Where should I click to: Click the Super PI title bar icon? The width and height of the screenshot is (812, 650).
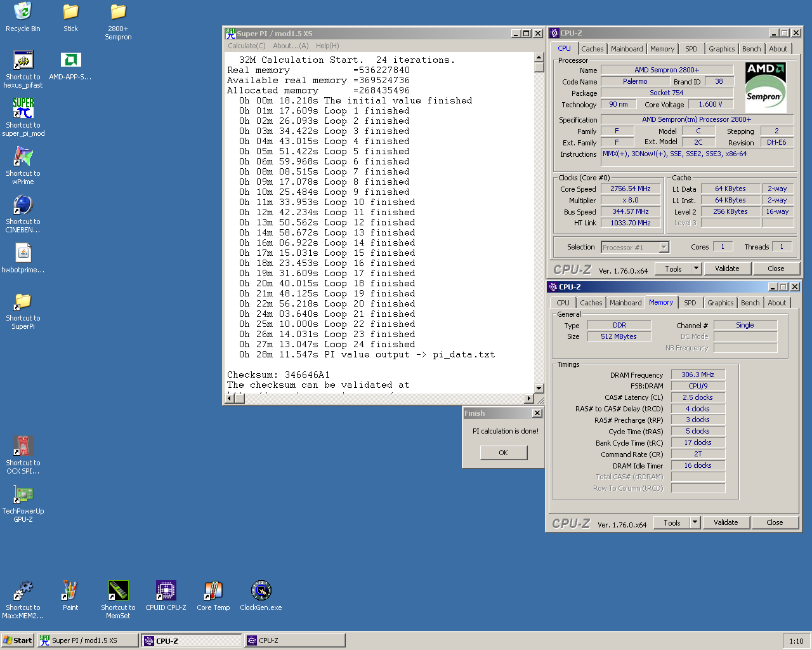click(x=230, y=34)
